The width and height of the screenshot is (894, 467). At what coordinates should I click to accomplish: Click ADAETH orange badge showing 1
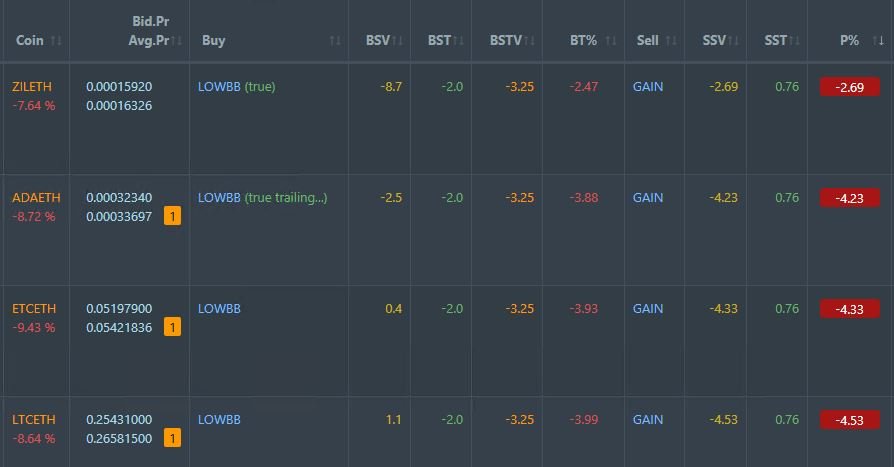172,216
